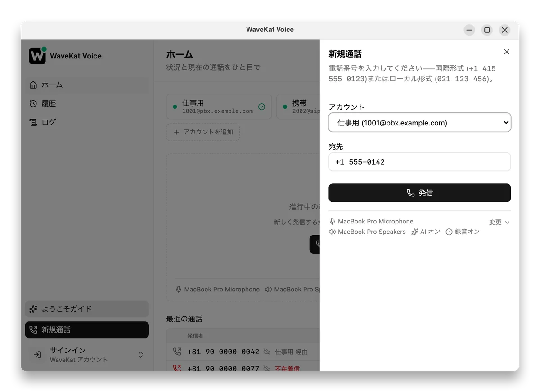Click the microphone icon in the panel

[x=333, y=221]
